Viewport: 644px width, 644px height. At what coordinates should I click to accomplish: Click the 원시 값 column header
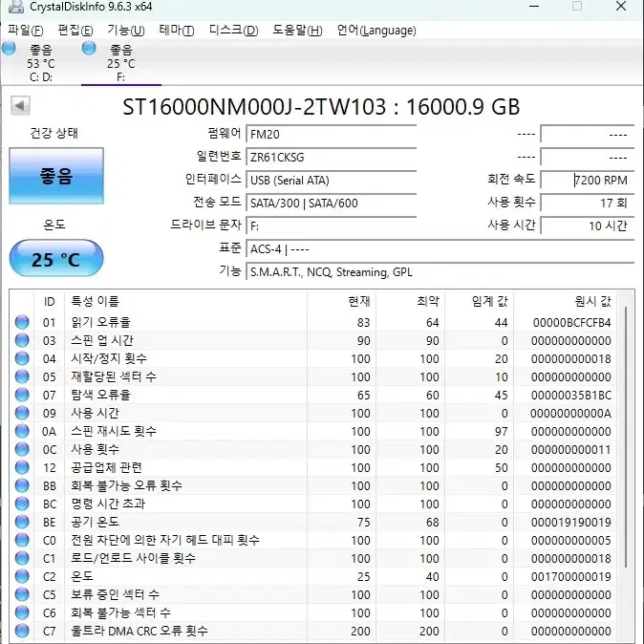click(x=592, y=302)
